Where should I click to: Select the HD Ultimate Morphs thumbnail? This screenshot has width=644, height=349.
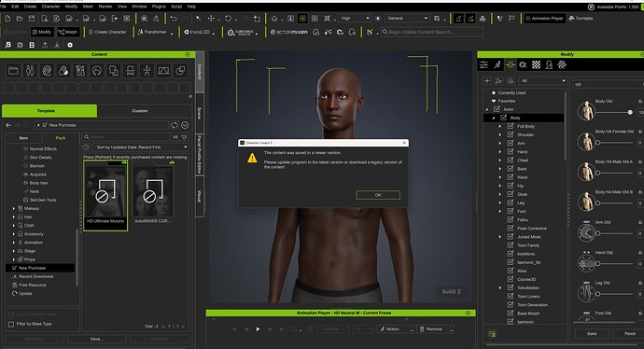(105, 195)
